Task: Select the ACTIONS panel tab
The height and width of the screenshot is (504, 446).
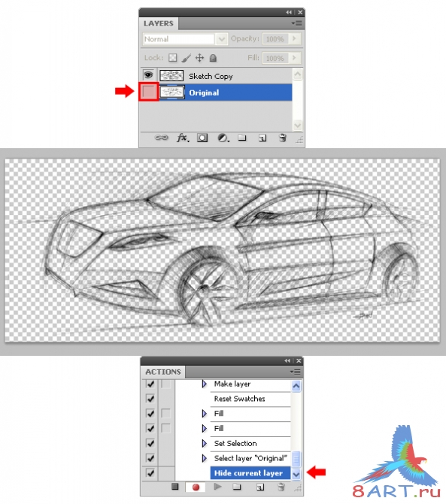Action: point(163,372)
